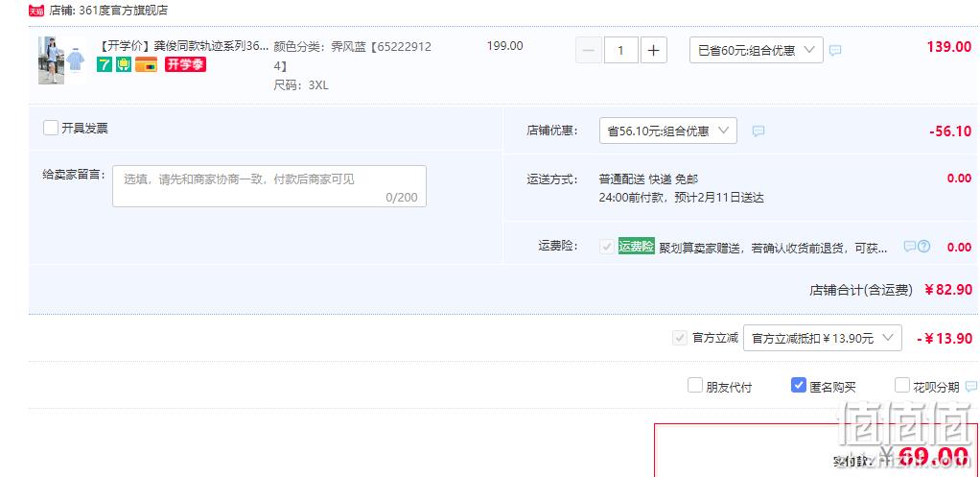
Task: Click the item subtotal 139.00
Action: coord(948,46)
